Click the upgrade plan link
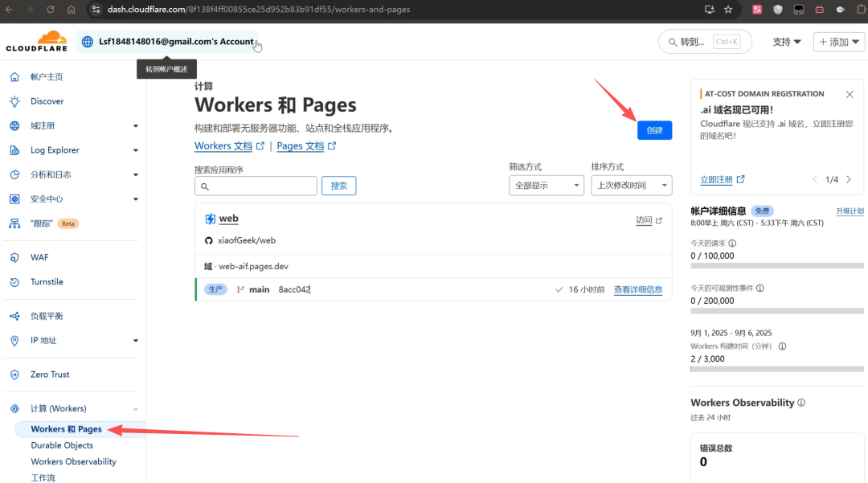Screen dimensions: 868x483 click(850, 211)
